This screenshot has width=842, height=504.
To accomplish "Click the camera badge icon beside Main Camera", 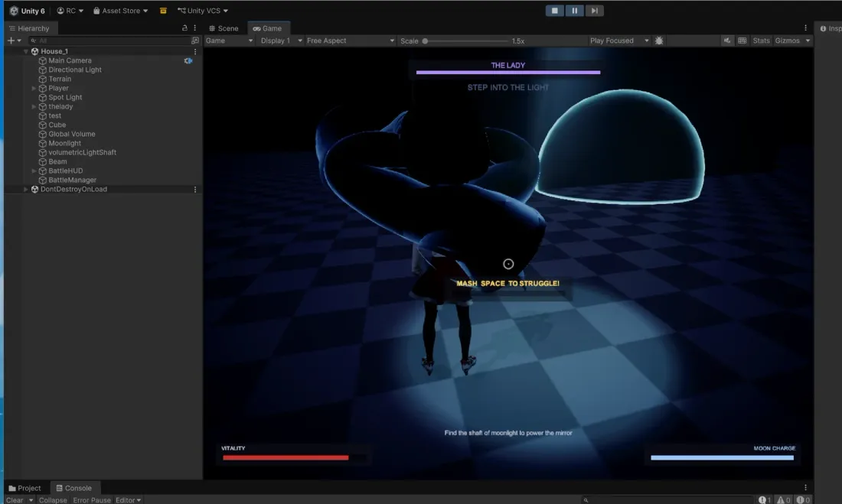I will (x=188, y=60).
